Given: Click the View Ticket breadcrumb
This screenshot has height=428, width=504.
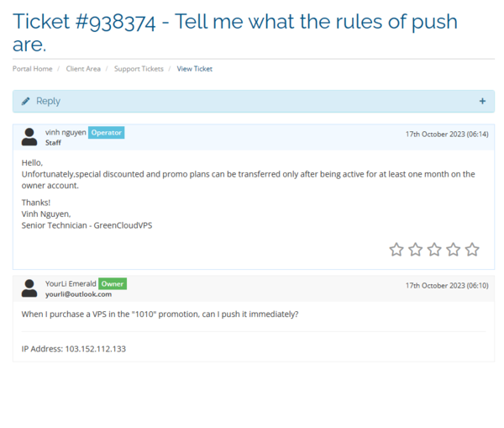Looking at the screenshot, I should [x=195, y=69].
